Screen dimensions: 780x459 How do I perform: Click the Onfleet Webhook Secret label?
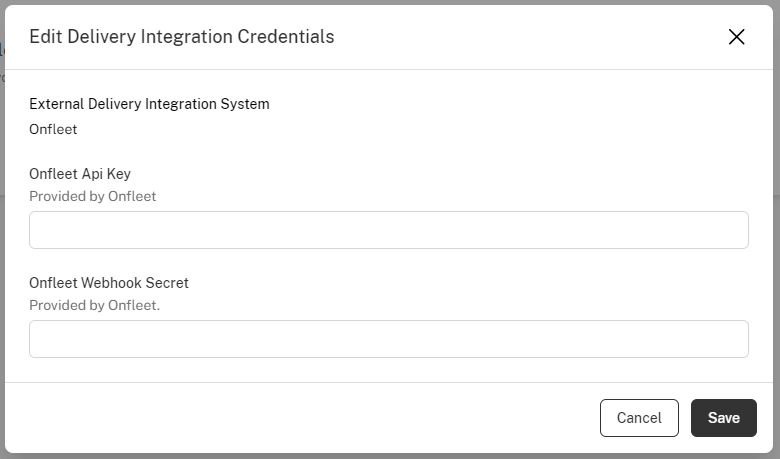109,283
